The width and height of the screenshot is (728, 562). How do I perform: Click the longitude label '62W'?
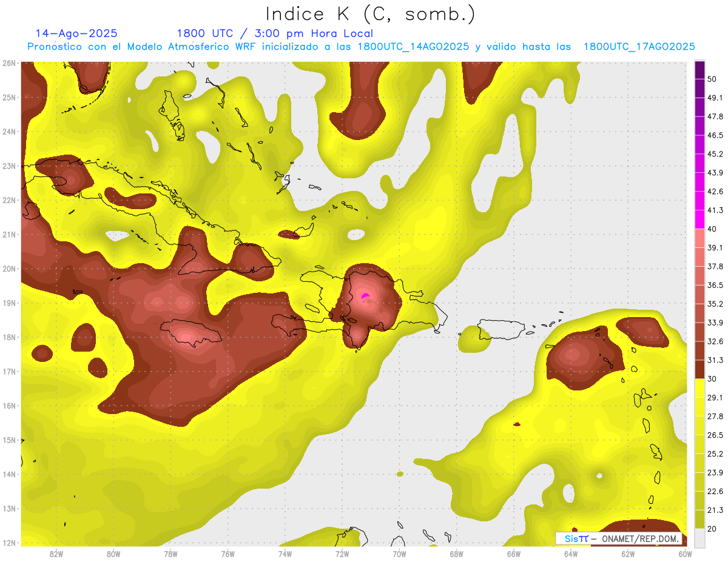[x=629, y=554]
